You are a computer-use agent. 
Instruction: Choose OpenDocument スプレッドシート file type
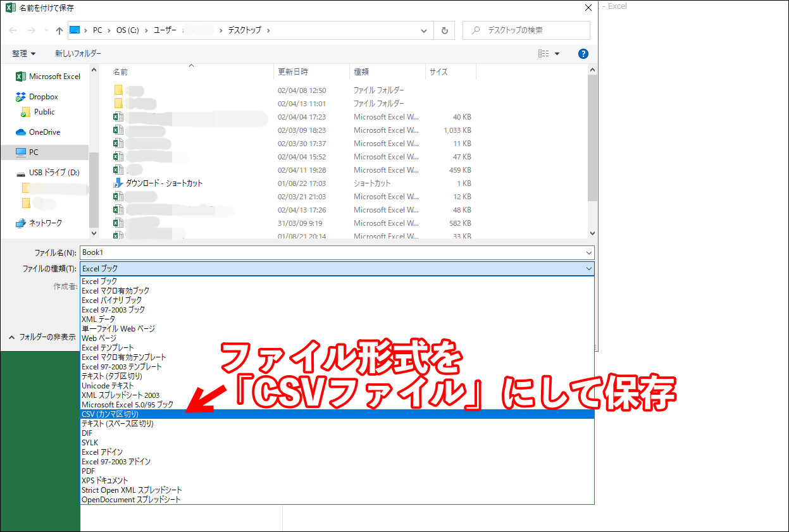tap(337, 500)
